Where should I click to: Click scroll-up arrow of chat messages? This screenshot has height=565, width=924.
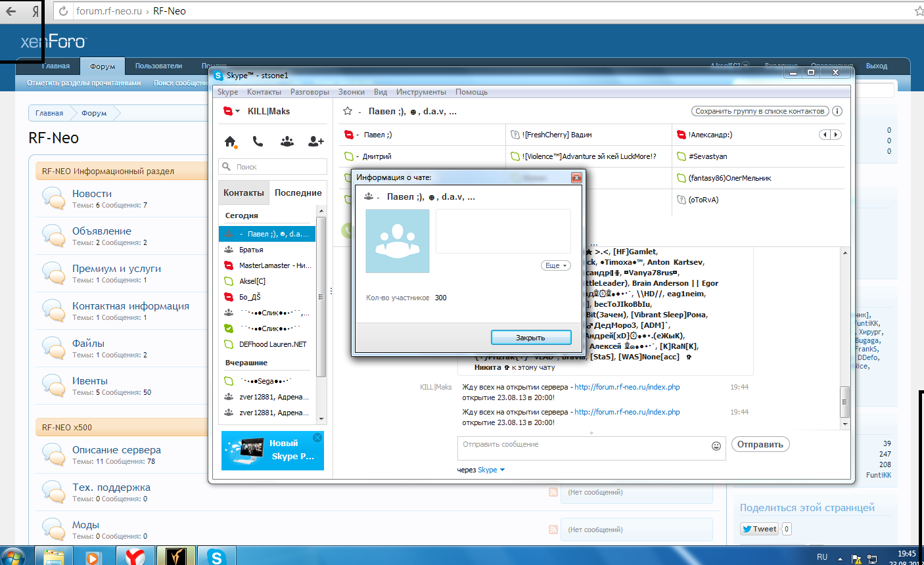(845, 252)
